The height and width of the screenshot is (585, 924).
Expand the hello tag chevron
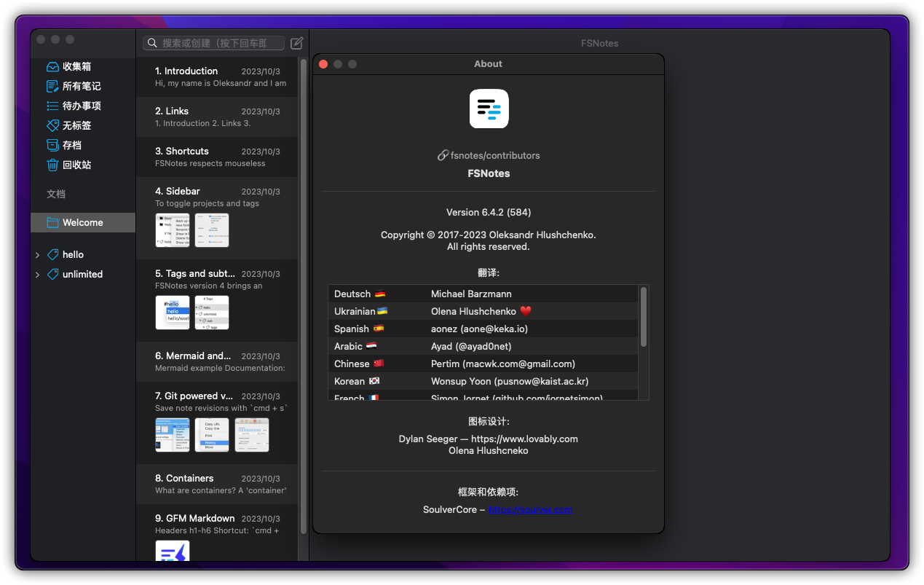click(37, 255)
